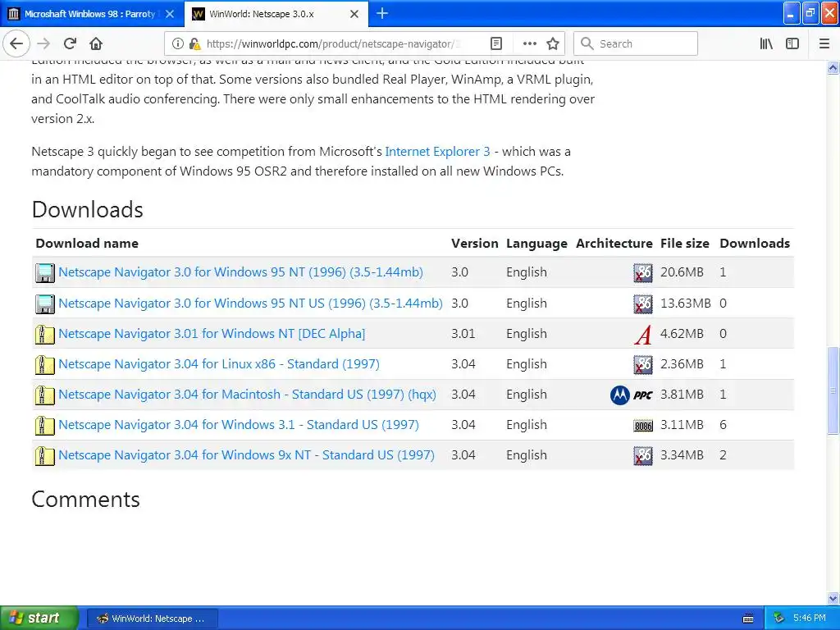This screenshot has height=630, width=840.
Task: Open Navigator 3.0 Windows 95 NT US link
Action: coord(250,304)
